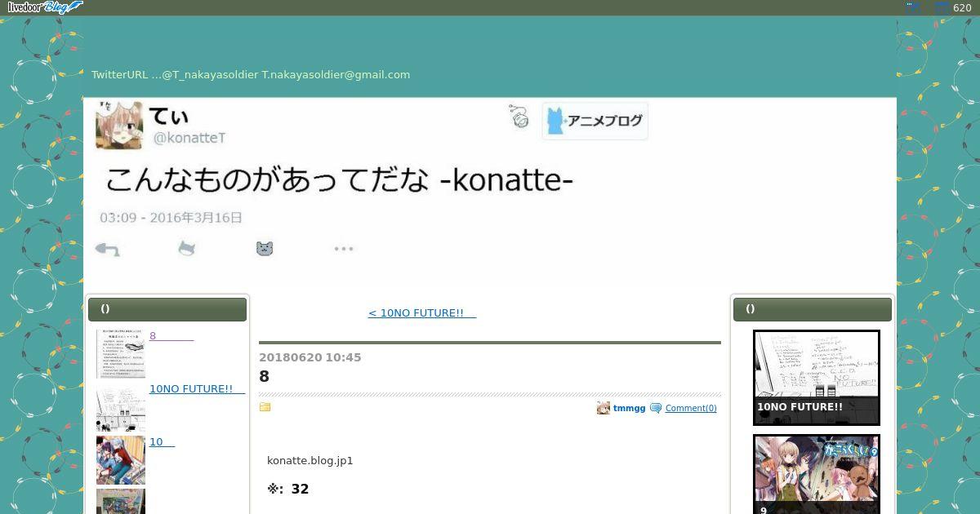This screenshot has width=980, height=514.
Task: Click manga thumbnail beside 10NO FUTURE!! sidebar link
Action: click(121, 407)
